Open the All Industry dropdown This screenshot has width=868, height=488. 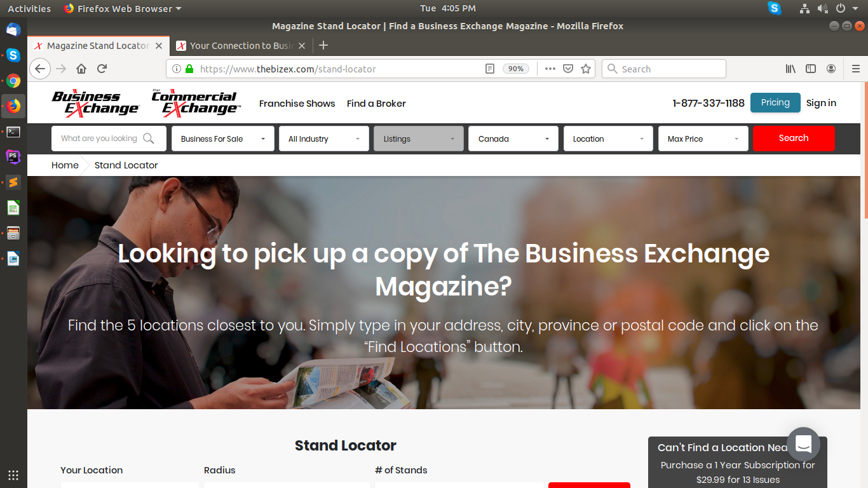point(324,139)
